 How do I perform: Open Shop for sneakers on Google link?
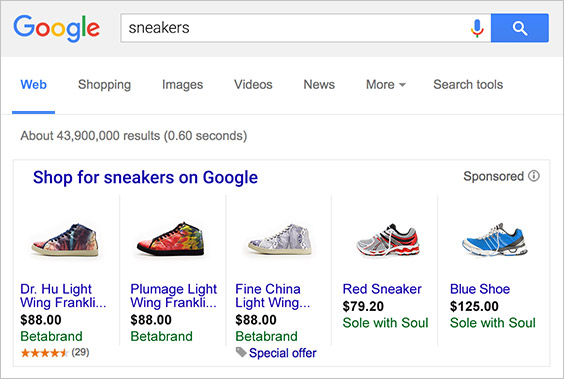pyautogui.click(x=145, y=177)
